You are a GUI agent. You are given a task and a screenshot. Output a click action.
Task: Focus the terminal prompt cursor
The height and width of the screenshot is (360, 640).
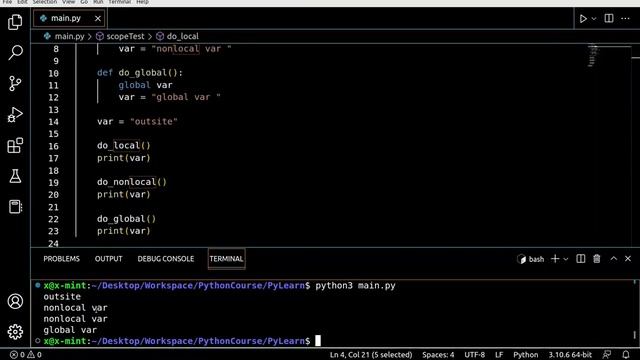(x=318, y=340)
